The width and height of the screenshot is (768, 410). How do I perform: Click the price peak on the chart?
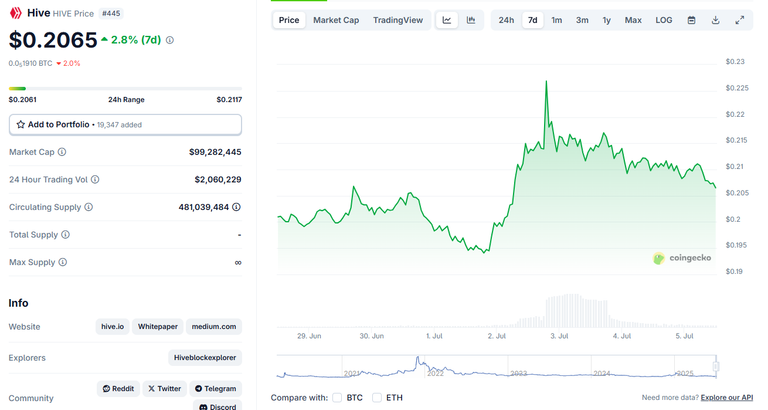(546, 82)
